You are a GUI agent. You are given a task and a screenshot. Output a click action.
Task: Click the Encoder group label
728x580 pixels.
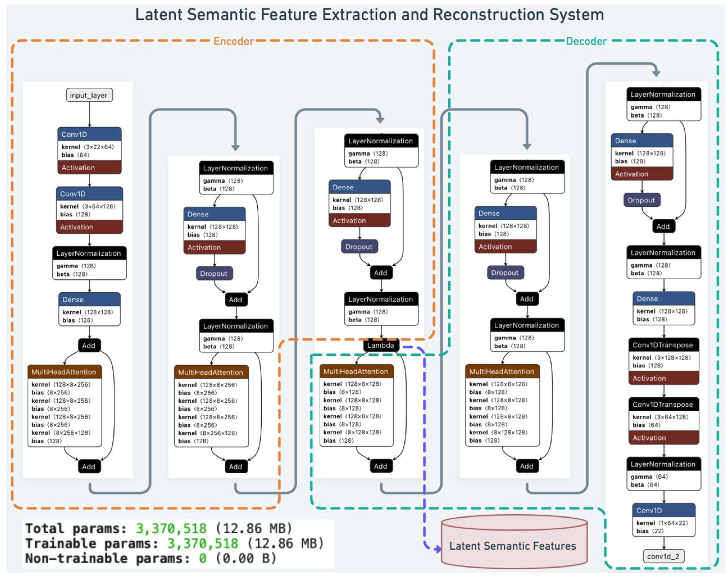233,41
